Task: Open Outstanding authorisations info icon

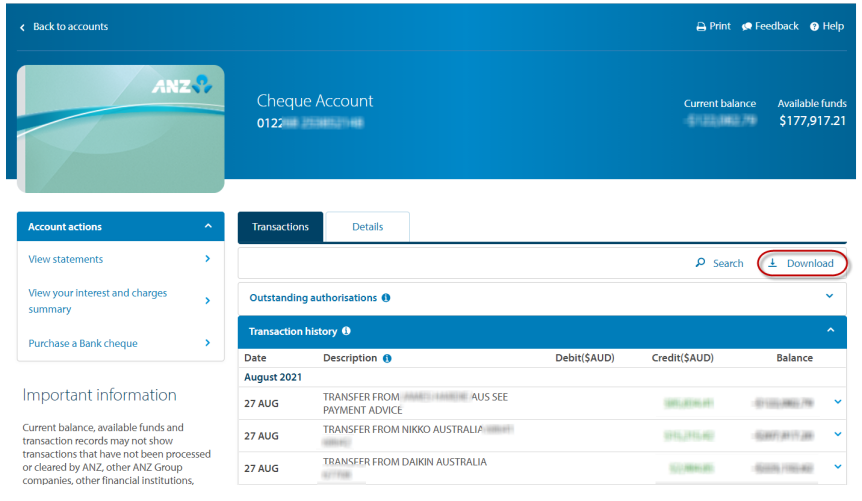Action: [x=386, y=298]
